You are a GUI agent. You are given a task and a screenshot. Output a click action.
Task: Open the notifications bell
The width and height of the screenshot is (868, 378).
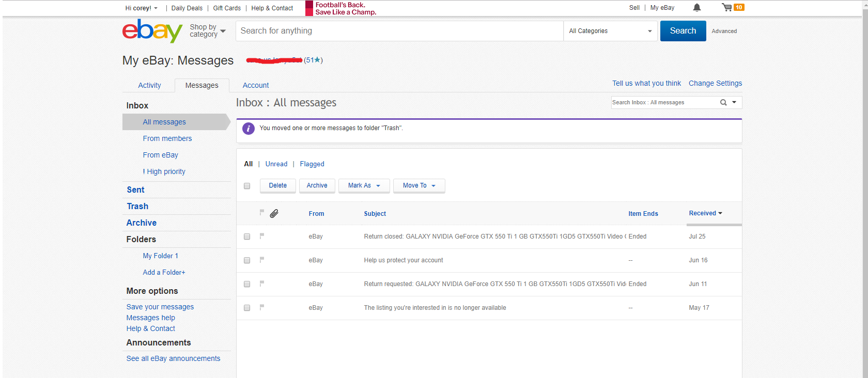coord(697,8)
